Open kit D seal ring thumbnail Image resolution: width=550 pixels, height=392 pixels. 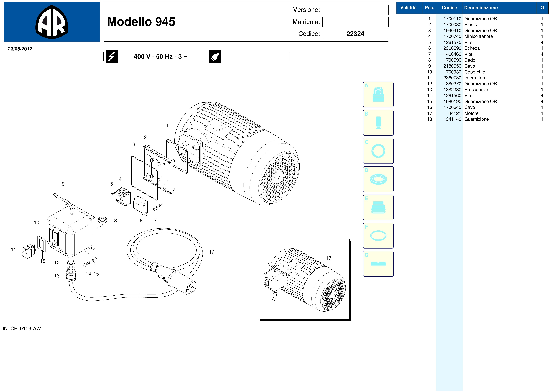click(x=378, y=179)
